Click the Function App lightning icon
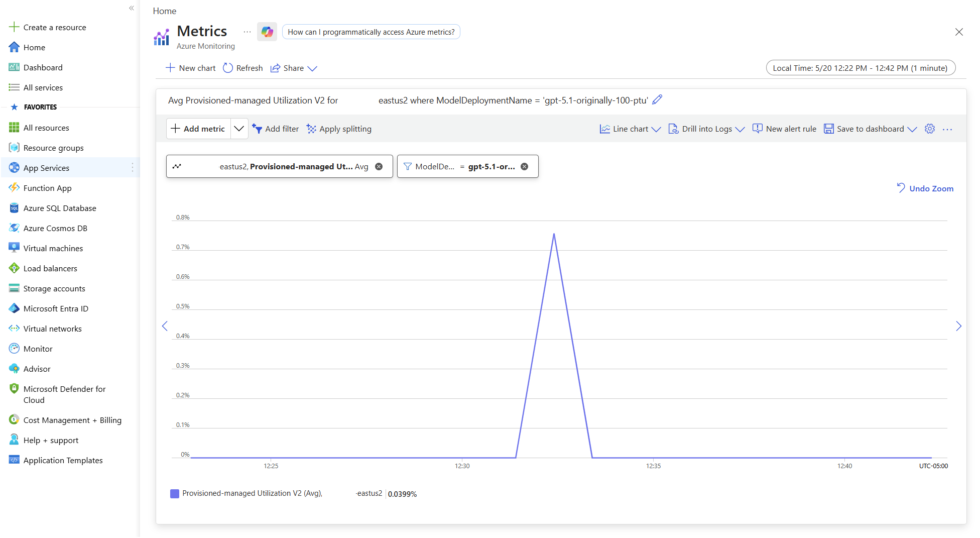This screenshot has height=538, width=980. tap(14, 188)
